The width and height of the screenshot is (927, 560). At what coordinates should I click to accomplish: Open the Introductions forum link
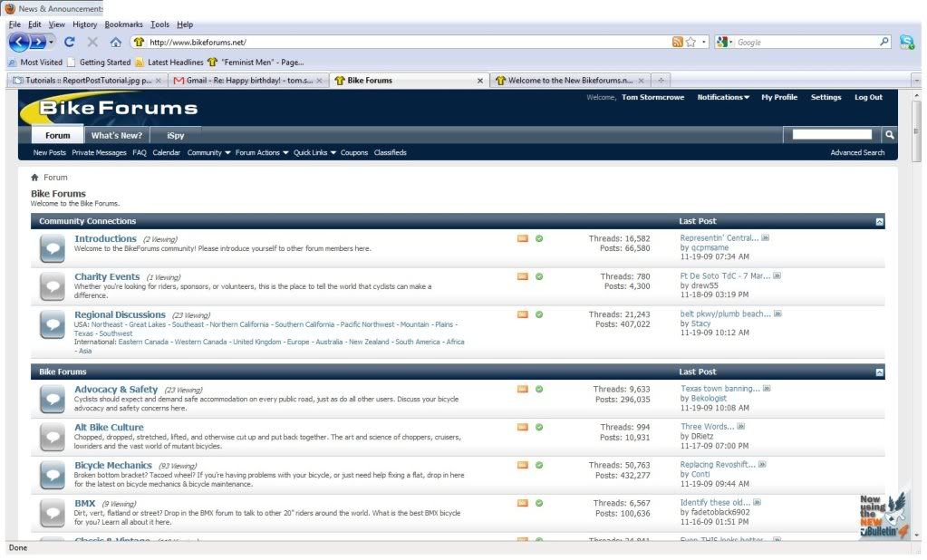coord(105,238)
